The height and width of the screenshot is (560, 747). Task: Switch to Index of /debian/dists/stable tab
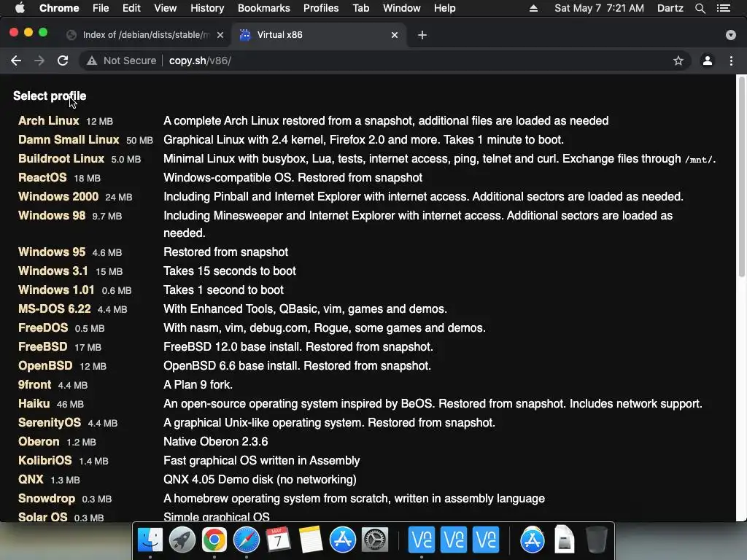click(x=145, y=35)
